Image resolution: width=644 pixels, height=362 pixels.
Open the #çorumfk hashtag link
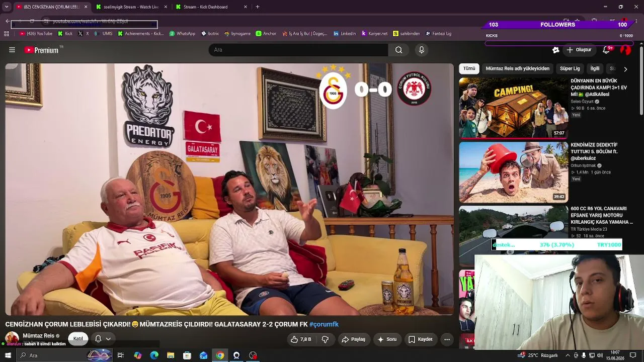point(324,324)
